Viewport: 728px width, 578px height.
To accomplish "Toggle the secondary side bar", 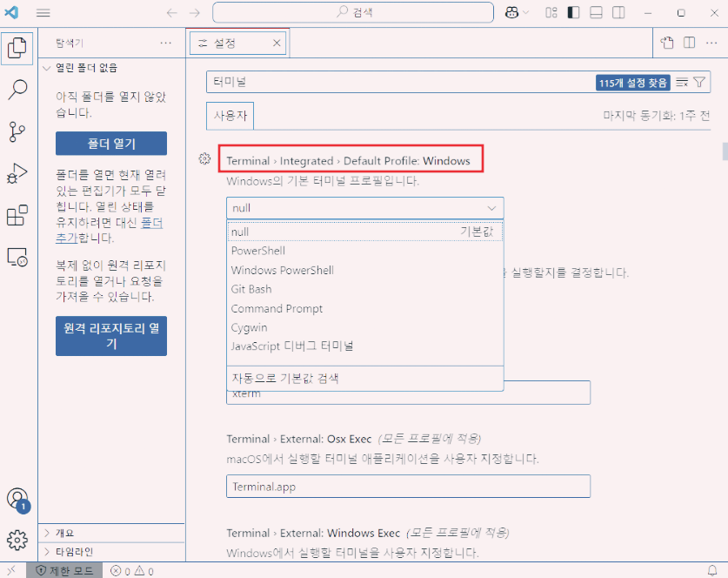I will (618, 12).
